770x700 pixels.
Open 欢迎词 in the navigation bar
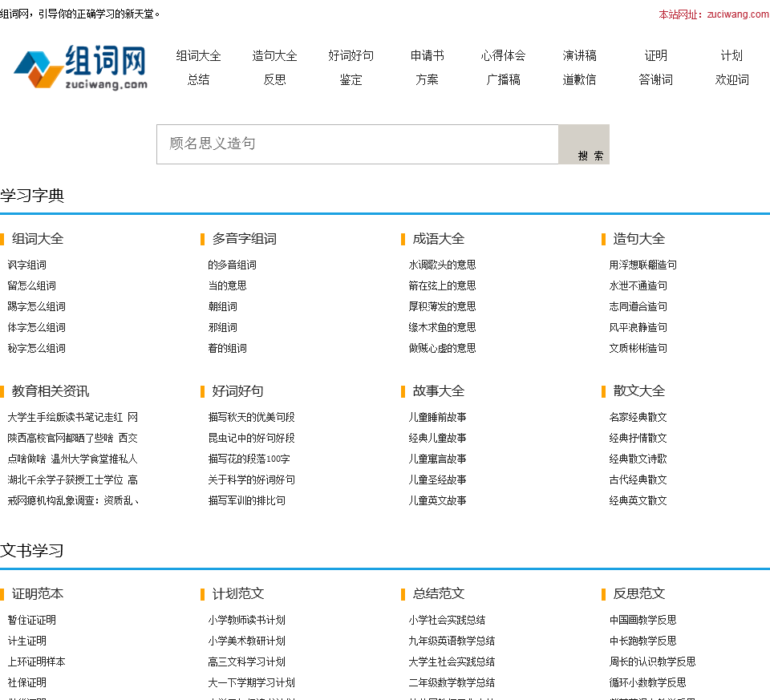pos(731,79)
